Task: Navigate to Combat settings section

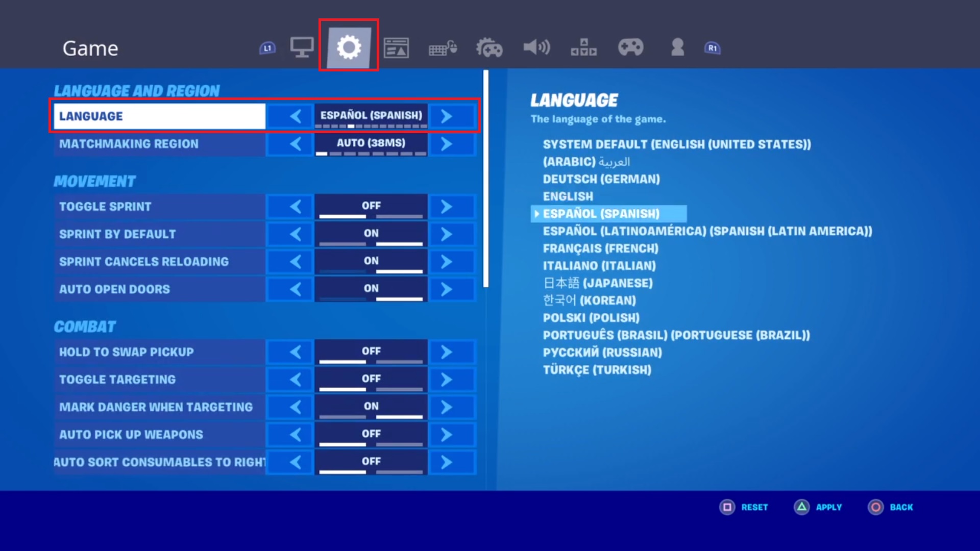Action: click(x=85, y=327)
